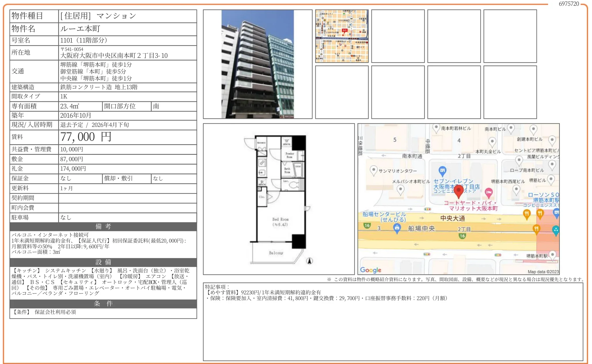The width and height of the screenshot is (592, 364).
Task: Click the 特記事項 notes box
Action: [393, 321]
